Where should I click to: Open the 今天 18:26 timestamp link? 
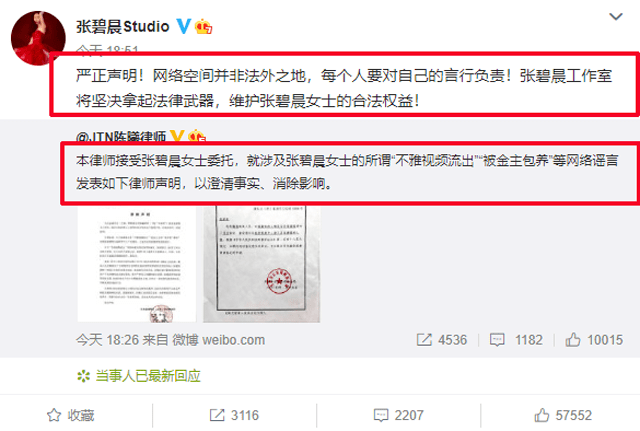click(x=107, y=340)
